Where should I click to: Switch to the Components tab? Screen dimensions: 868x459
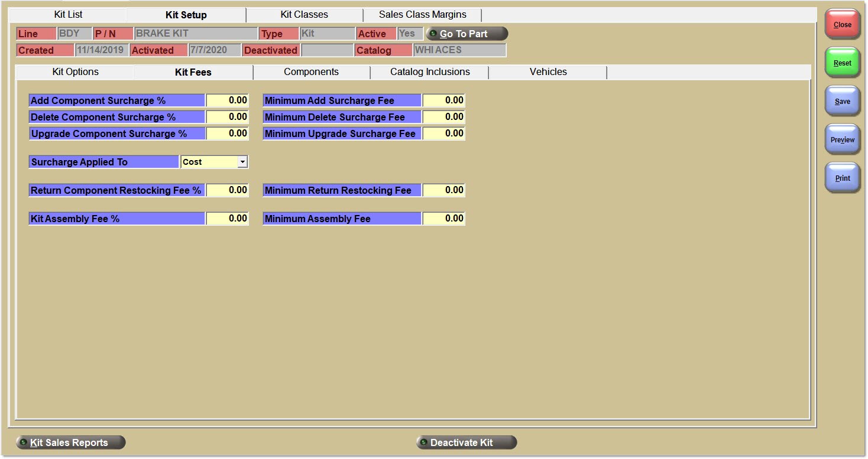tap(310, 71)
